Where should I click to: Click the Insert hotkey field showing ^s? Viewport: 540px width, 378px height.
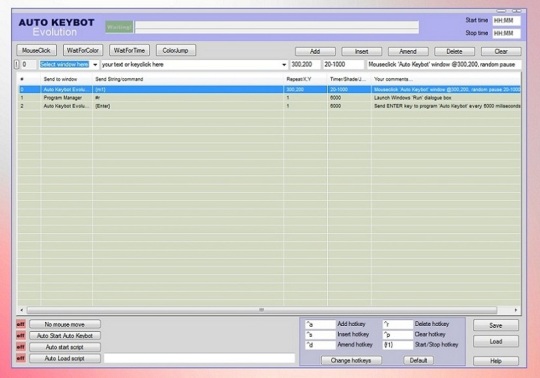click(x=320, y=335)
